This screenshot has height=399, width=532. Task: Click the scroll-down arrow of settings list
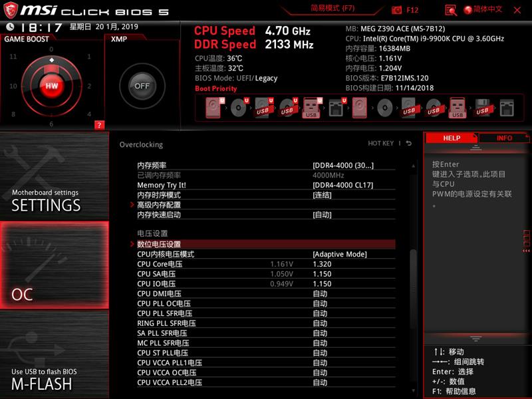pos(413,390)
